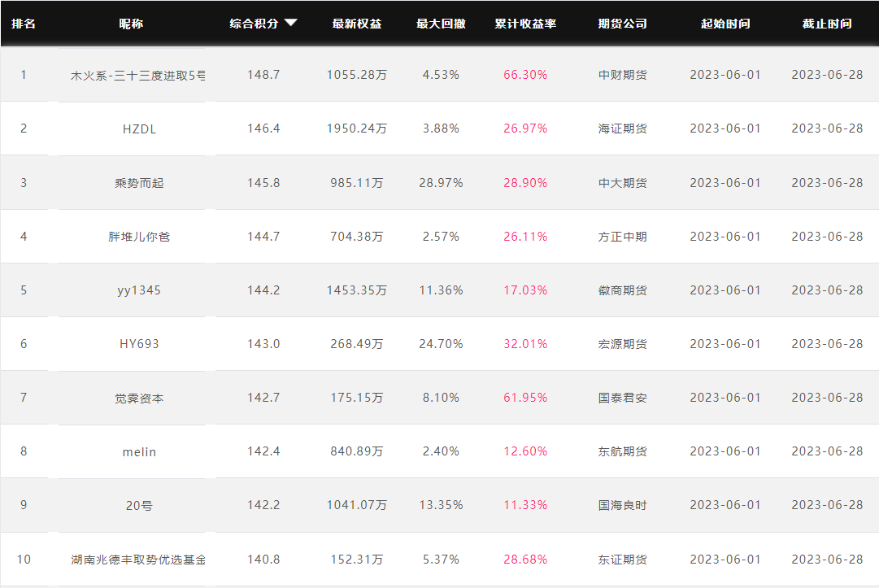Viewport: 879px width, 588px height.
Task: Click futures company 中大期货
Action: pyautogui.click(x=623, y=183)
